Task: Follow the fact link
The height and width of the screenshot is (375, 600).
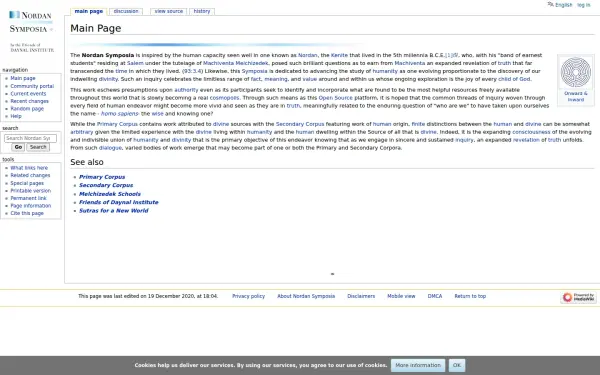Action: 256,79
